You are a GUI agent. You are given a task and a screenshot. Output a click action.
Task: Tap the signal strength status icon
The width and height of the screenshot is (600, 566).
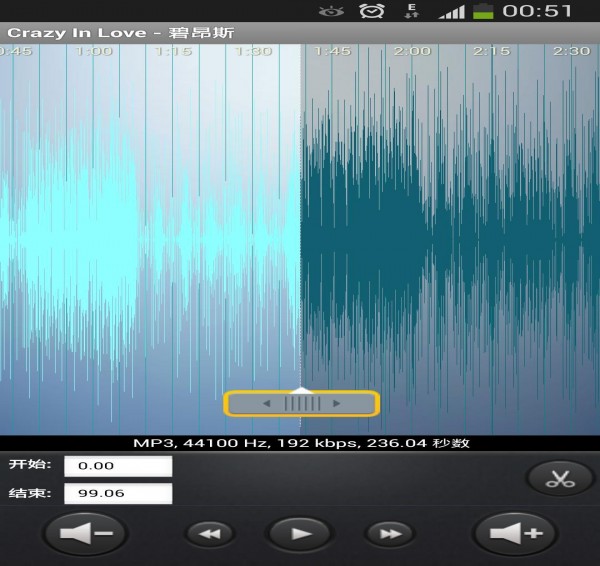click(452, 11)
